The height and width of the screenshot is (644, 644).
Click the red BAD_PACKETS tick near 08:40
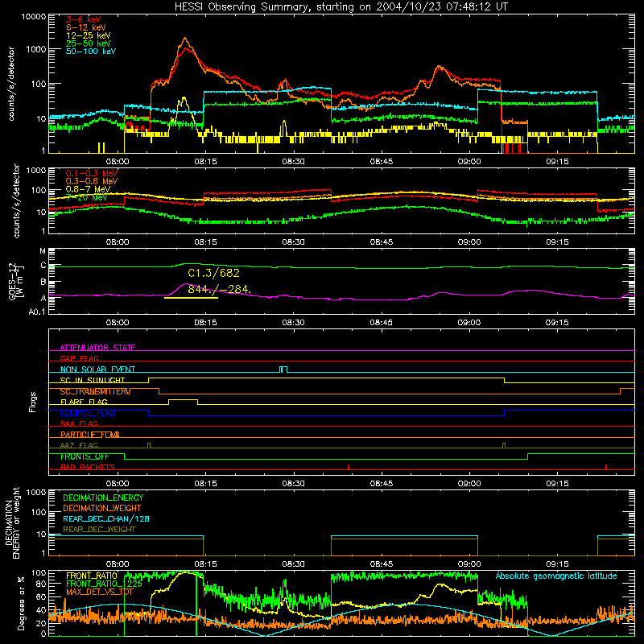(349, 467)
